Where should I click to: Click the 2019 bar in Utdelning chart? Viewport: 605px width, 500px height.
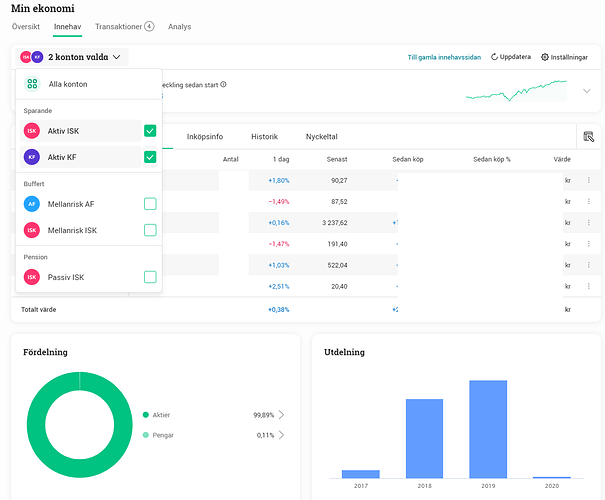[x=488, y=428]
